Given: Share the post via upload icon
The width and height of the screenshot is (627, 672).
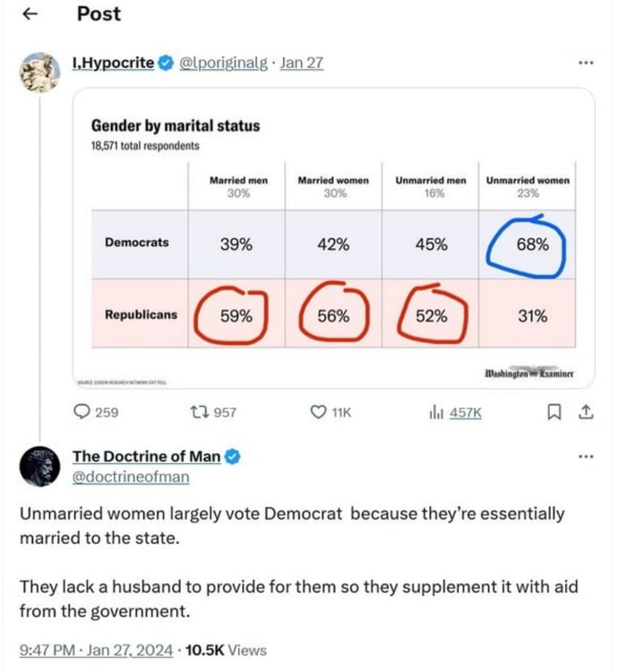Looking at the screenshot, I should point(586,412).
